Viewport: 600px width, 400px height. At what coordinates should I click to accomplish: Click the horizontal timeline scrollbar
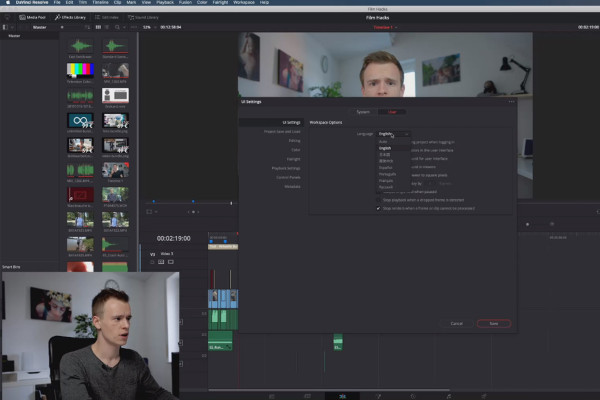click(329, 390)
